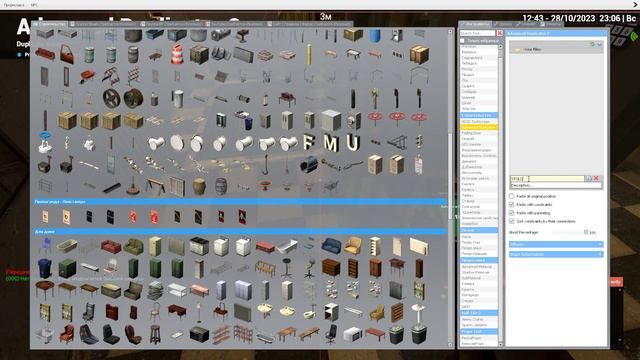Select the first spawn list tab
640x360 pixels.
[50, 24]
